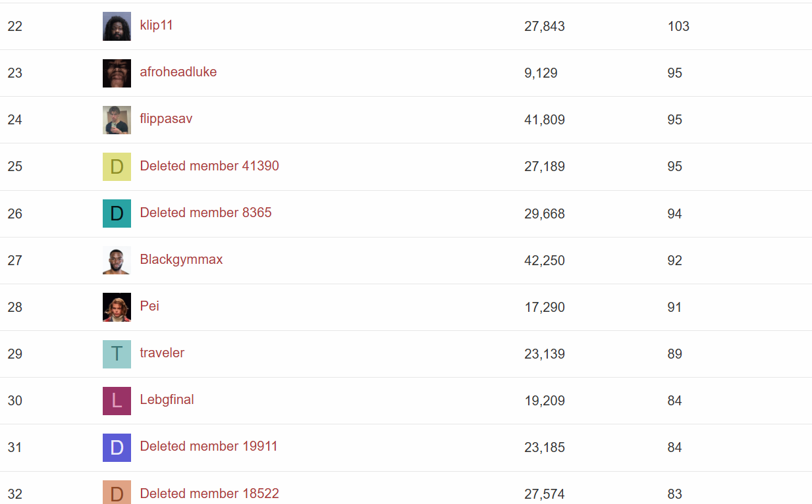Click the Lebgfinal username link
Image resolution: width=812 pixels, height=504 pixels.
pos(167,399)
